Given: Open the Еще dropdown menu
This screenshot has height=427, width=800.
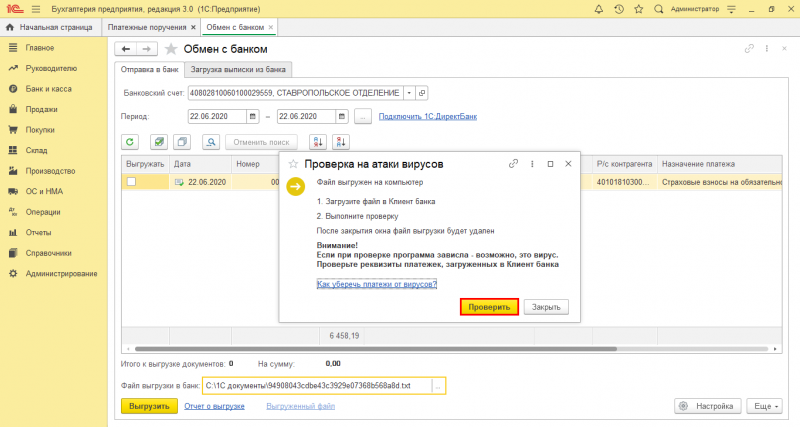Looking at the screenshot, I should pos(764,406).
